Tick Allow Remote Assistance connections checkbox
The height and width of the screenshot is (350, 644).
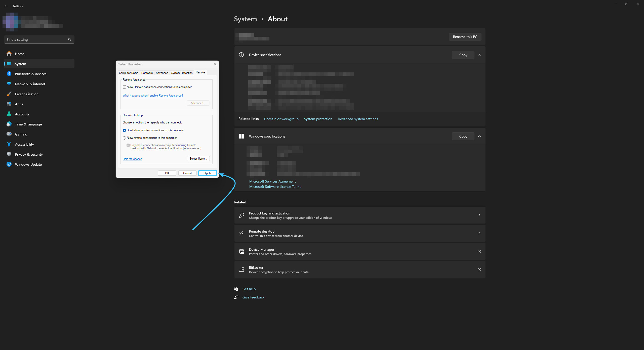tap(124, 87)
